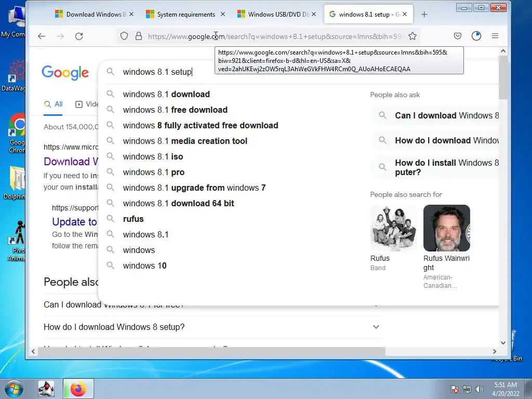Screen dimensions: 532x399
Task: Click the Firefox account circle icon
Action: coord(476,36)
